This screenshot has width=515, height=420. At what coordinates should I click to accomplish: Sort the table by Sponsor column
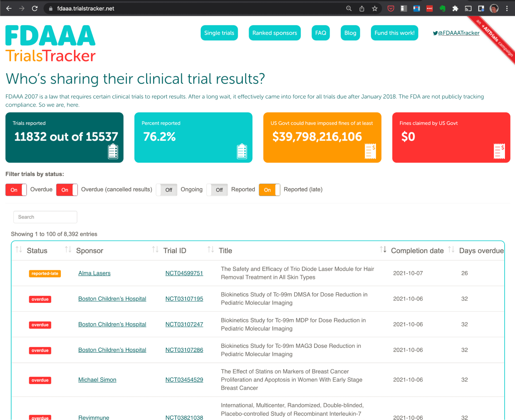(89, 251)
